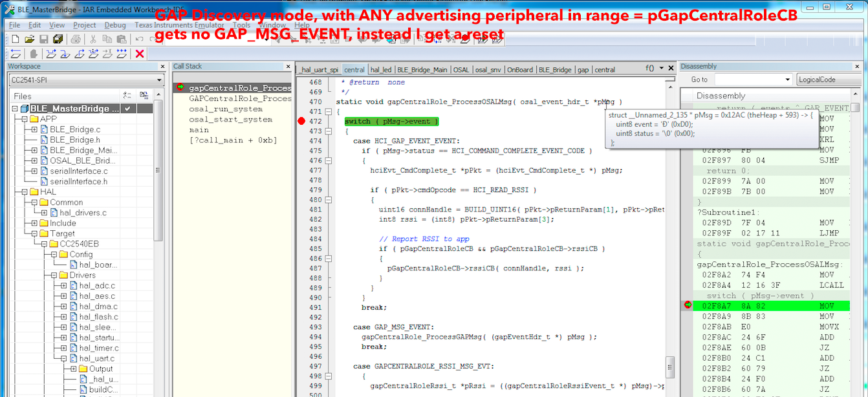Select osal_run_system in Call Stack
Viewport: 868px width, 397px height.
[x=226, y=109]
